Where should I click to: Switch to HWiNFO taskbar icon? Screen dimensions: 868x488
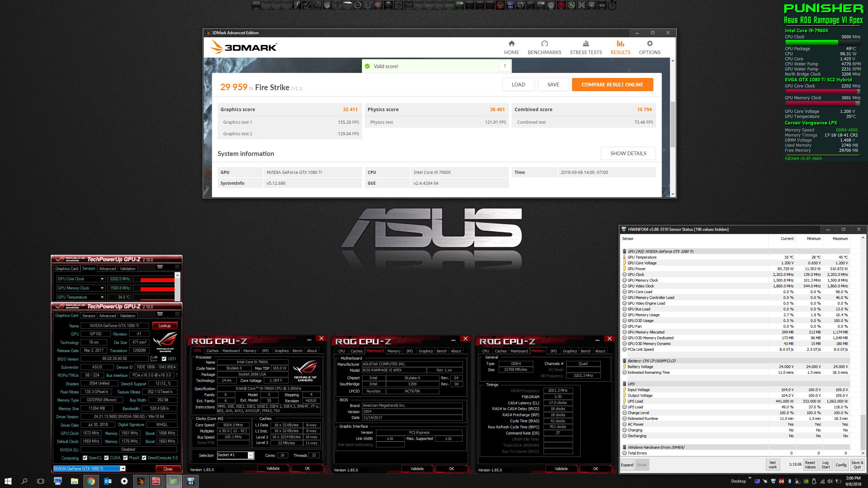click(191, 481)
